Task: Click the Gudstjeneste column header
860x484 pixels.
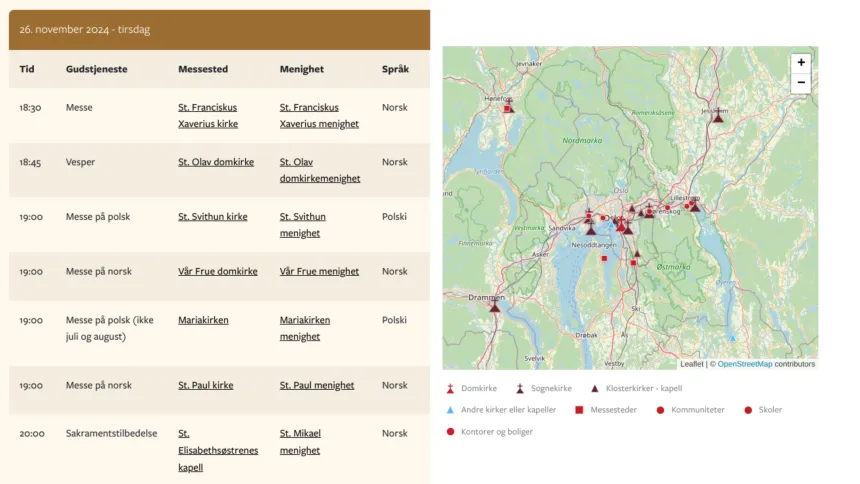Action: click(97, 69)
